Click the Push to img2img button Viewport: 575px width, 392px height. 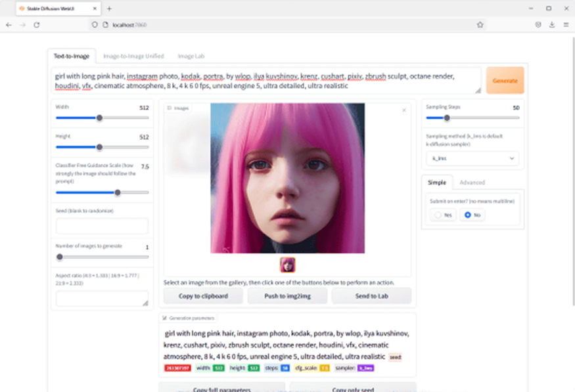pyautogui.click(x=288, y=296)
